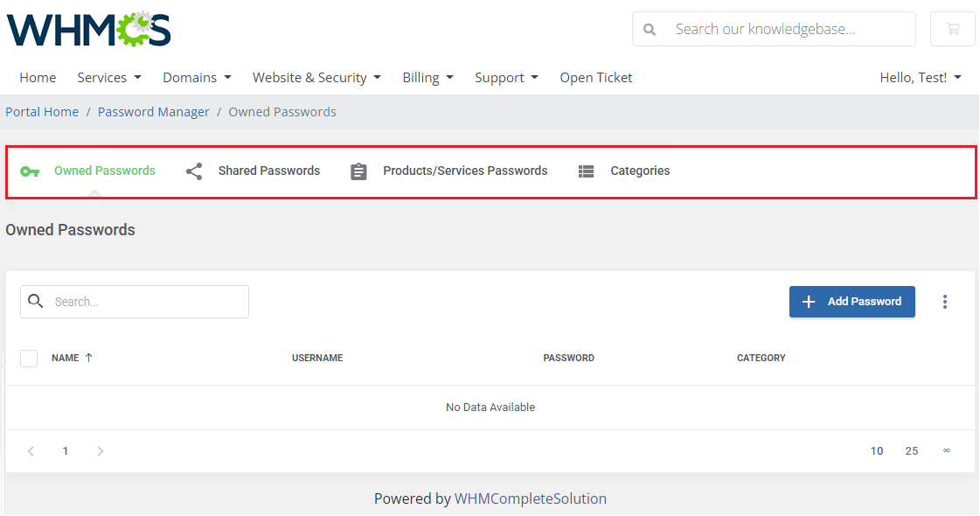The image size is (980, 516).
Task: Sort by the CATEGORY column header
Action: click(x=761, y=358)
